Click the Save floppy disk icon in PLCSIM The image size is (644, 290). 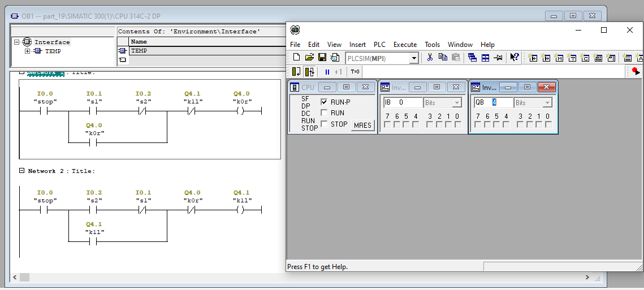(x=322, y=58)
